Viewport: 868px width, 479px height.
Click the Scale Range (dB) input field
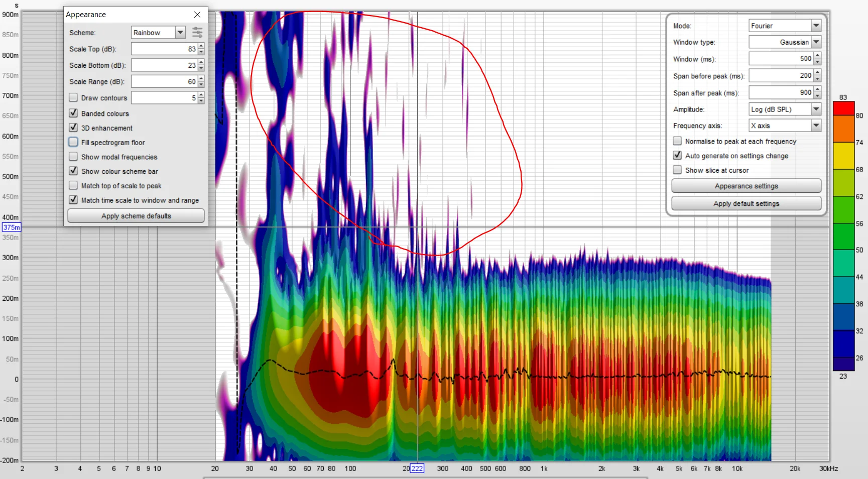tap(165, 81)
